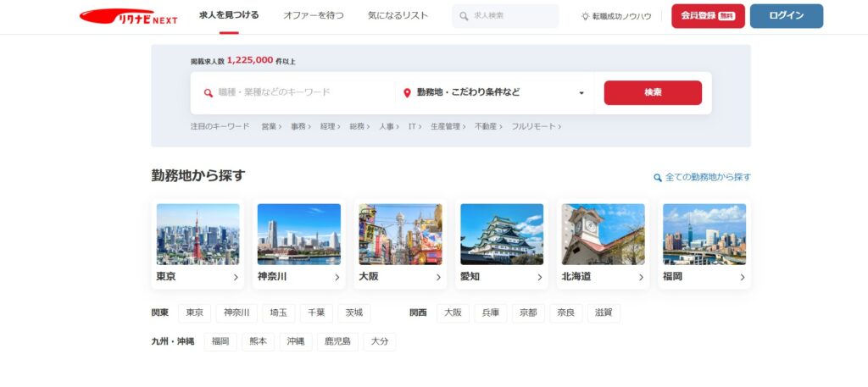The width and height of the screenshot is (868, 387).
Task: Choose the 大分 chip
Action: click(380, 341)
